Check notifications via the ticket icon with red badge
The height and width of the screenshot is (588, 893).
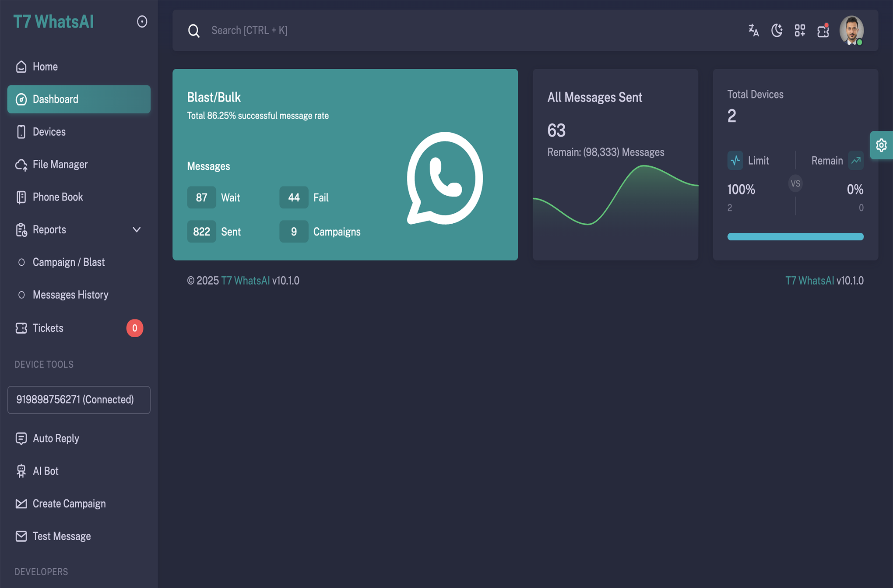coord(823,31)
